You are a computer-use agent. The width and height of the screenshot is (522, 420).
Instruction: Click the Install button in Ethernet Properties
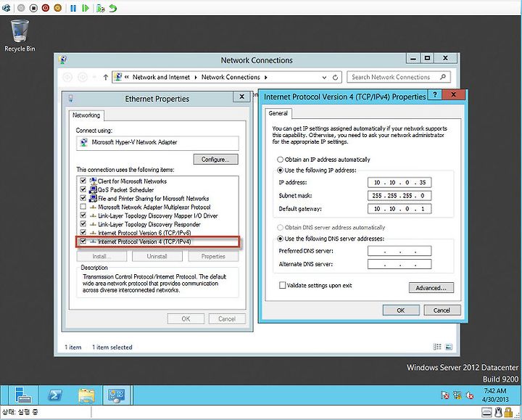[x=101, y=256]
